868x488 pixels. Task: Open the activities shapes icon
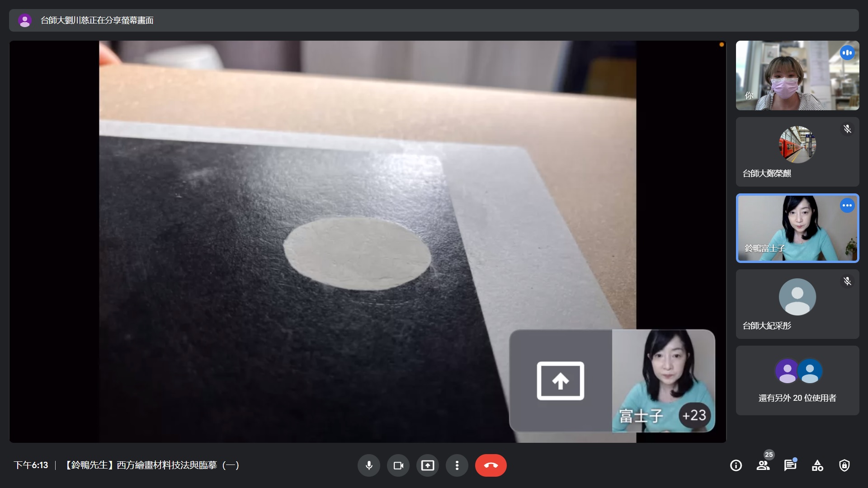(817, 465)
